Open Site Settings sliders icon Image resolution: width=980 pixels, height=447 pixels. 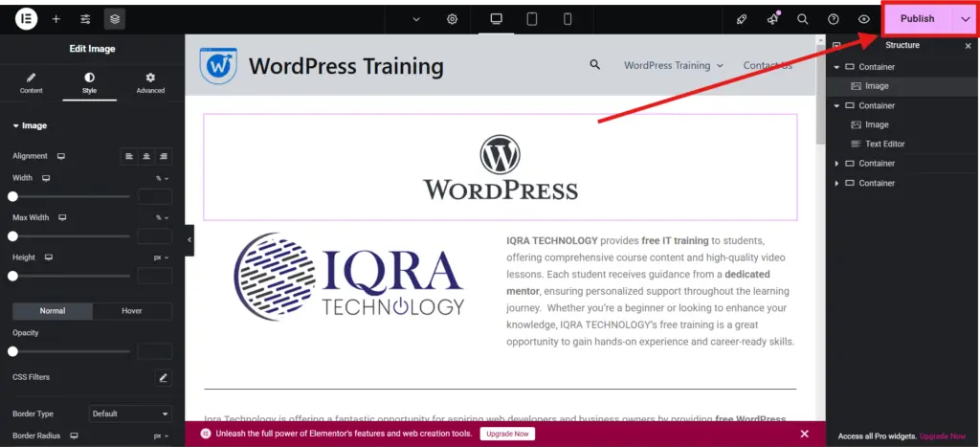point(85,19)
